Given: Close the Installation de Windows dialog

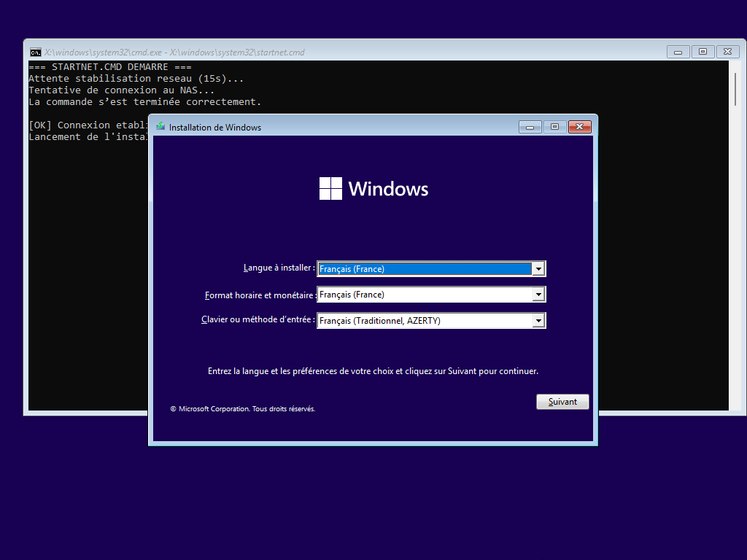Looking at the screenshot, I should (579, 127).
